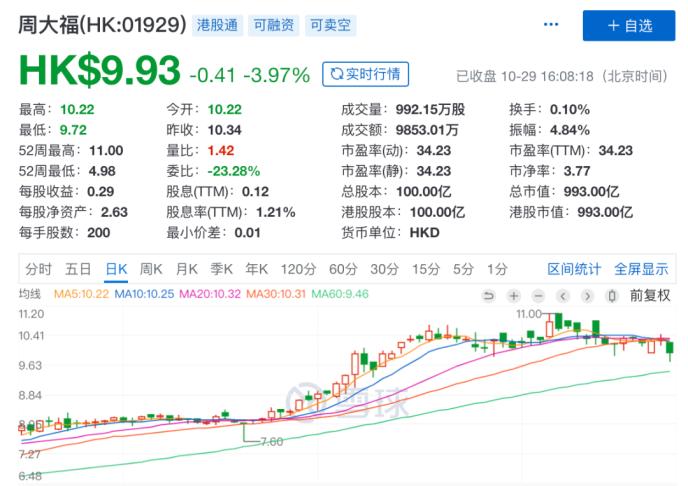Switch to the 1分 interval tab

click(497, 269)
